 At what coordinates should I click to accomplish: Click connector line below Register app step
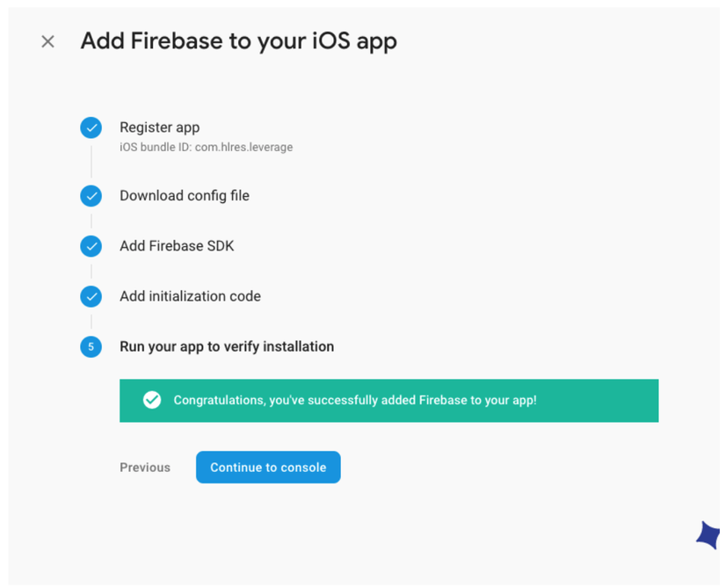click(x=91, y=162)
